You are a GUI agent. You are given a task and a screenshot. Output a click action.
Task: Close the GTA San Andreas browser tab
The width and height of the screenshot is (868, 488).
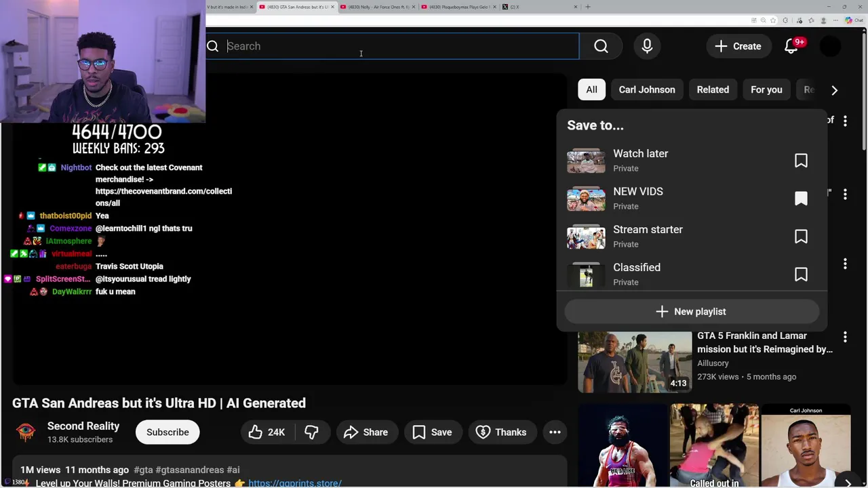(x=332, y=7)
